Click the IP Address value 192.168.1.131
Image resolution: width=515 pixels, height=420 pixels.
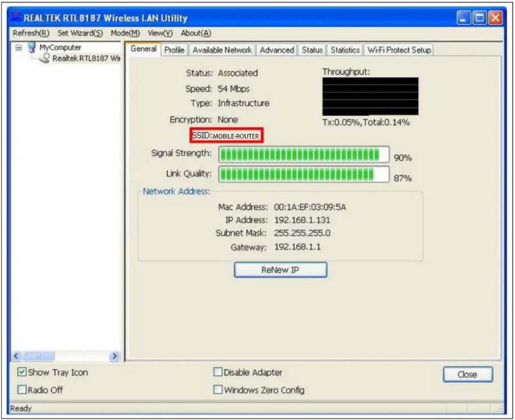tap(302, 220)
